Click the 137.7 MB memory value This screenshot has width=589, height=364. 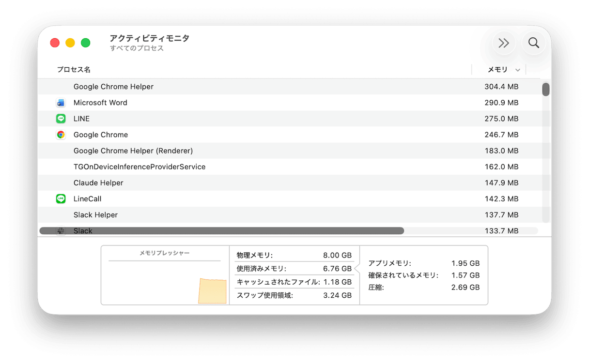(x=501, y=214)
